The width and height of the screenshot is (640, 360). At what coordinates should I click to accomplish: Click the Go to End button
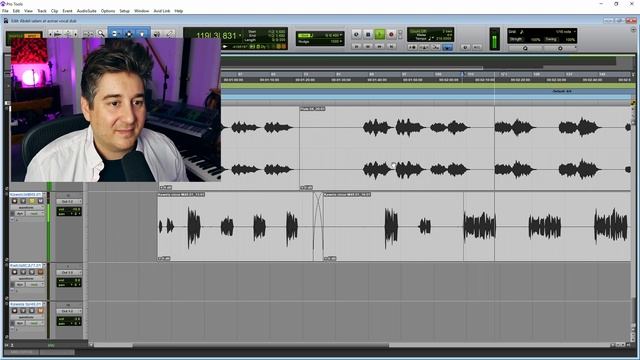tap(391, 46)
